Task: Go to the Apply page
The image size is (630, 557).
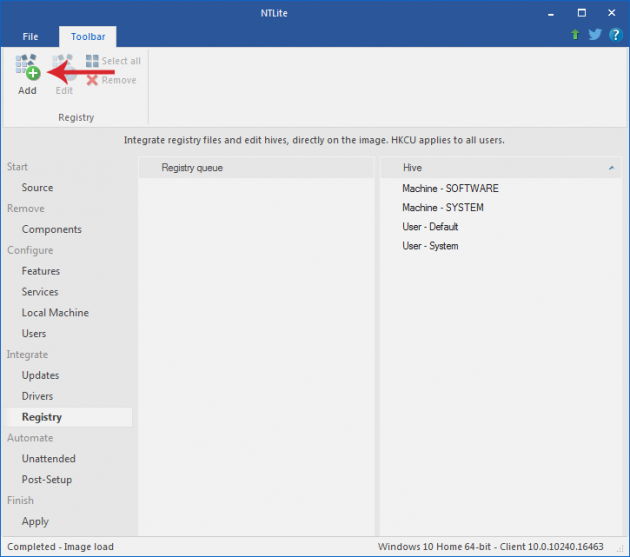Action: (x=35, y=521)
